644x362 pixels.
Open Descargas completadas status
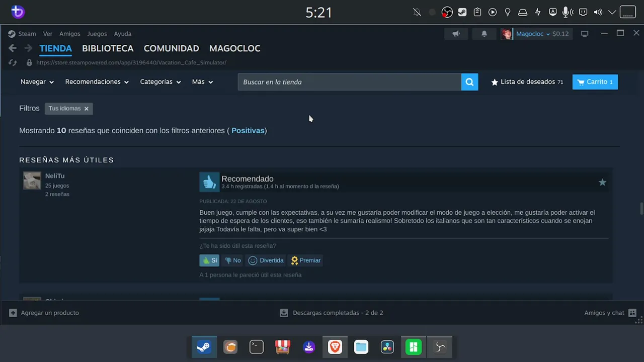coord(332,313)
